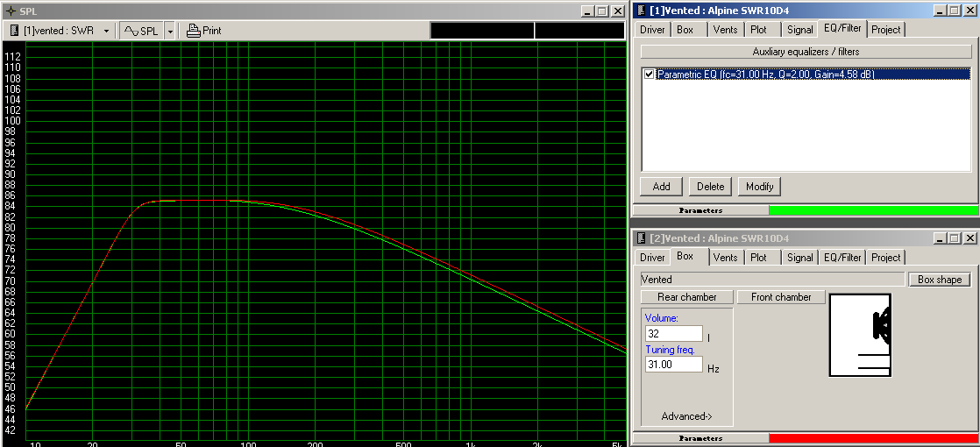Click the Tuning freq. field showing 31.00
980x447 pixels.
click(674, 364)
